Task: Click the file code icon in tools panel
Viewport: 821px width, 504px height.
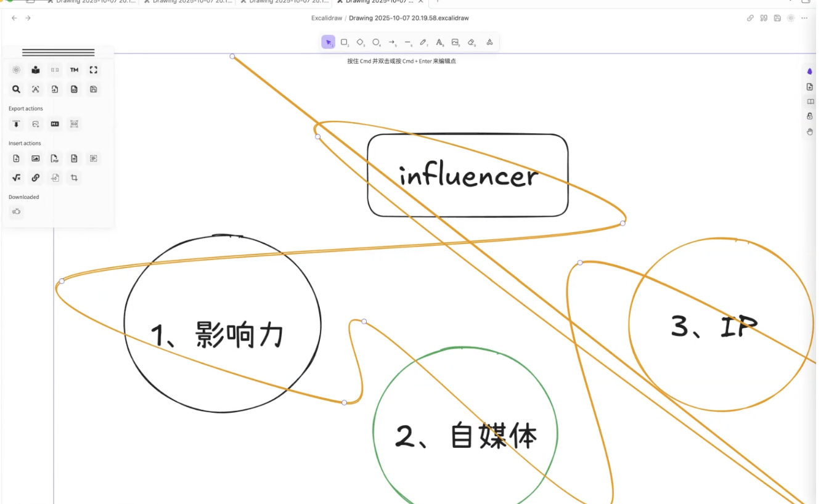Action: coord(74,89)
